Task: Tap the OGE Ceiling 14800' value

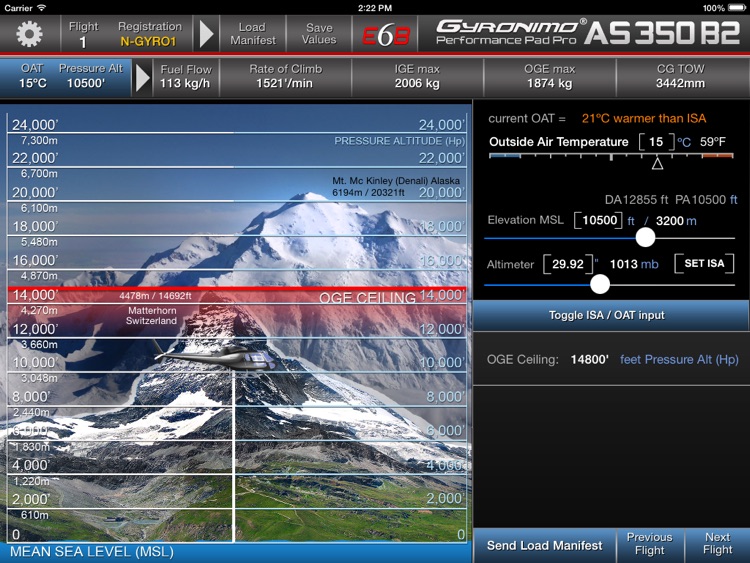Action: pos(589,359)
